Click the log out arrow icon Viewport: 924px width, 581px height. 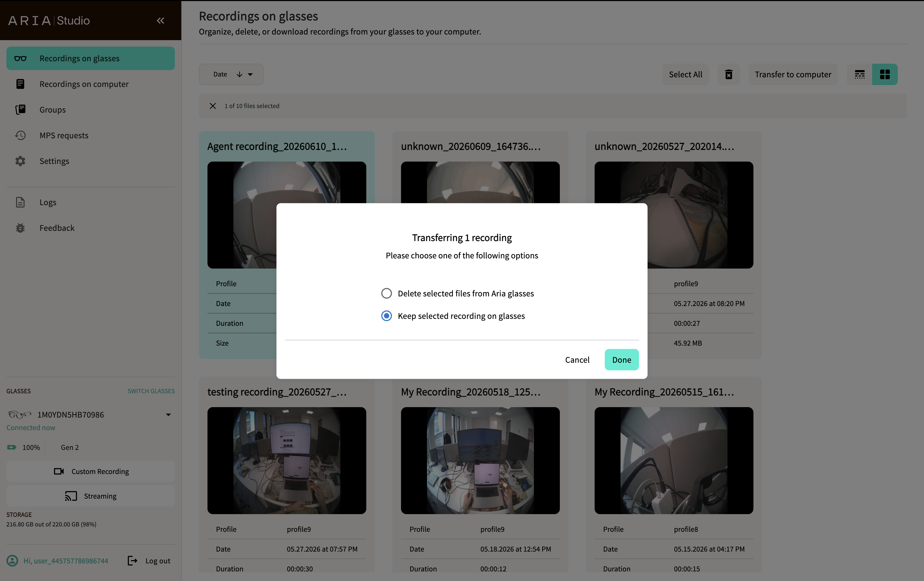[132, 561]
